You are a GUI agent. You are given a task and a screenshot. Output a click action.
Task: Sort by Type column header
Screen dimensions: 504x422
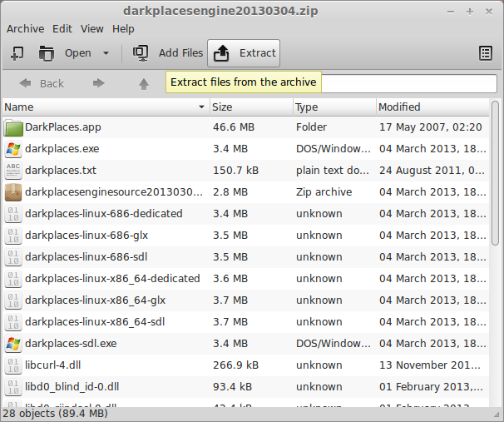click(334, 107)
